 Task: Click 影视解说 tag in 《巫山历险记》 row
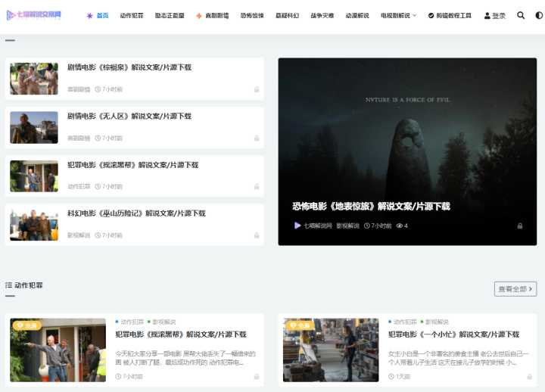pyautogui.click(x=79, y=235)
